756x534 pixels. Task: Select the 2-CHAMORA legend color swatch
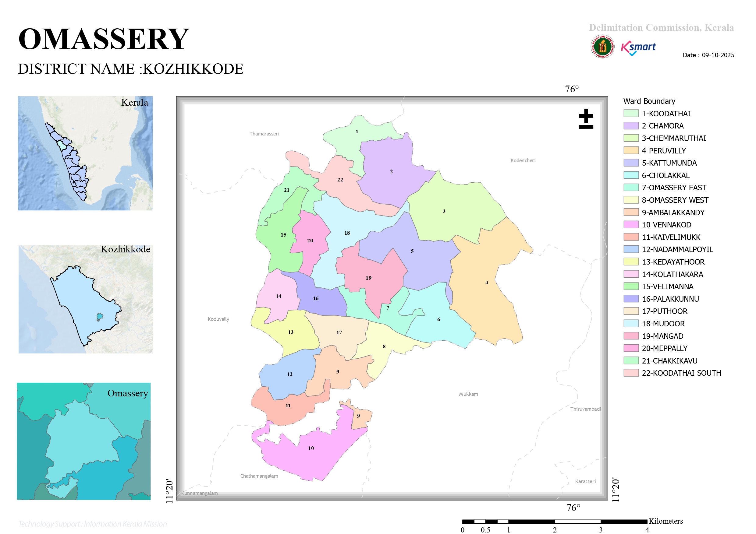[631, 126]
